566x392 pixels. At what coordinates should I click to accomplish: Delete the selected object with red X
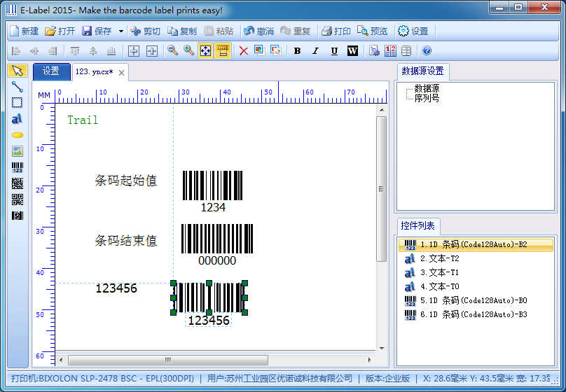pyautogui.click(x=244, y=51)
